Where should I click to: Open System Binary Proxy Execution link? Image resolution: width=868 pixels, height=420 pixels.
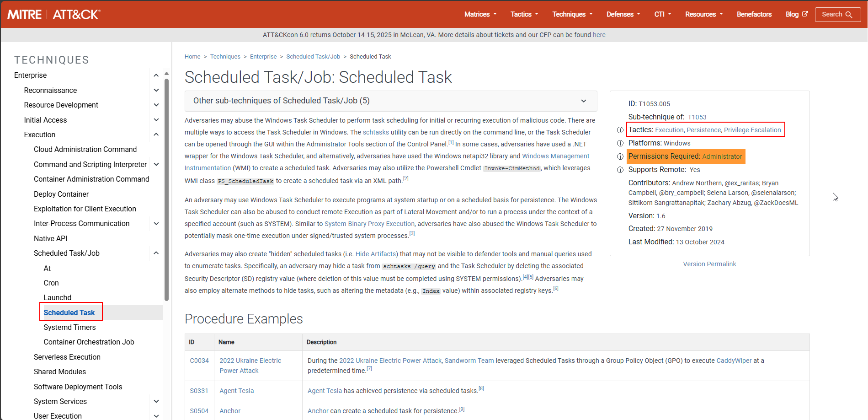[369, 224]
